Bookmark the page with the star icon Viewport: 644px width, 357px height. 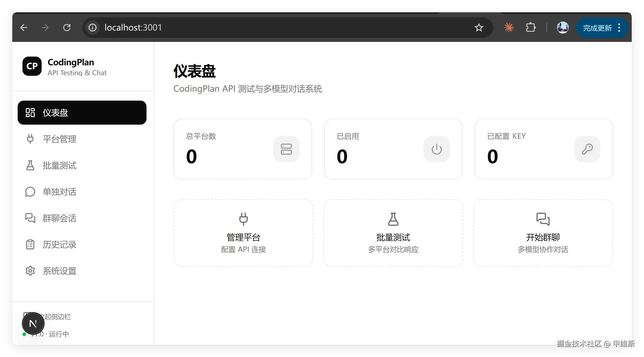(x=479, y=28)
